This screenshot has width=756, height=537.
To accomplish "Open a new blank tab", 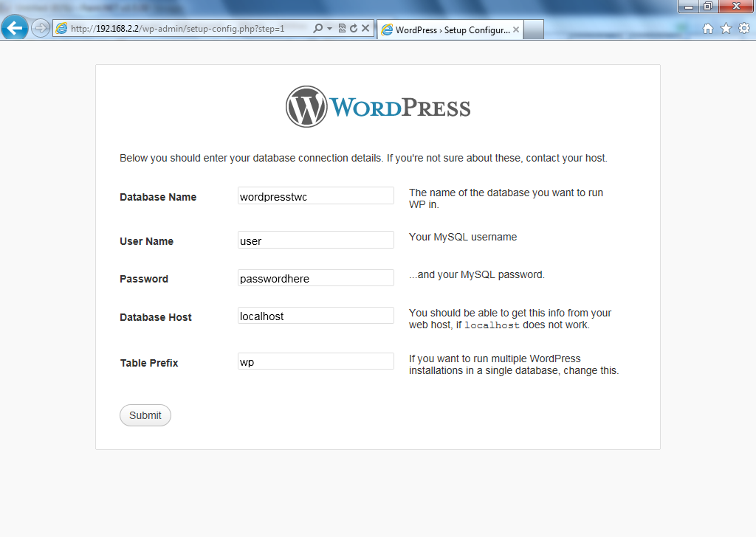I will pyautogui.click(x=534, y=30).
